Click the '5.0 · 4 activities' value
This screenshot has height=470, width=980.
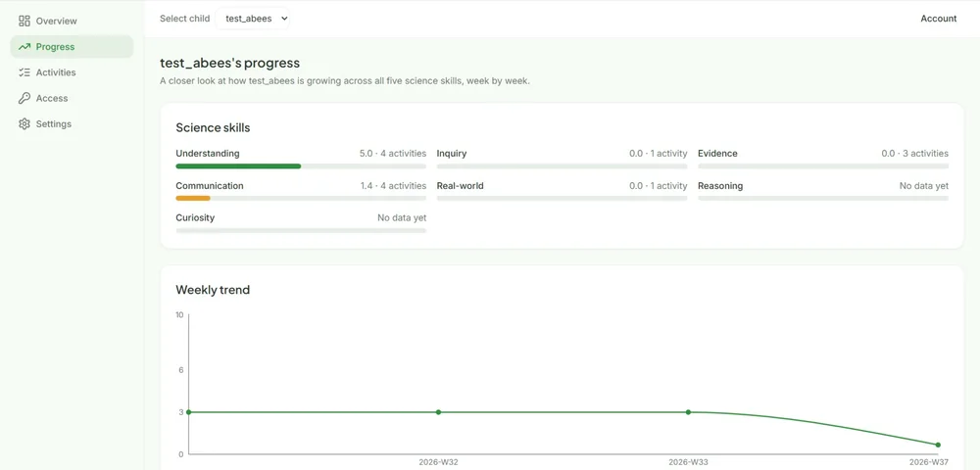point(393,154)
